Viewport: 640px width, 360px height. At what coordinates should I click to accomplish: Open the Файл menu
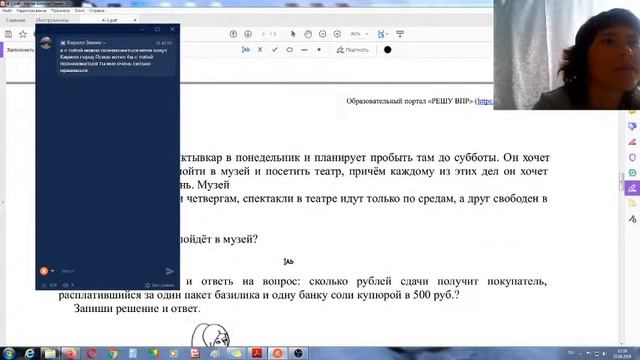(x=7, y=11)
